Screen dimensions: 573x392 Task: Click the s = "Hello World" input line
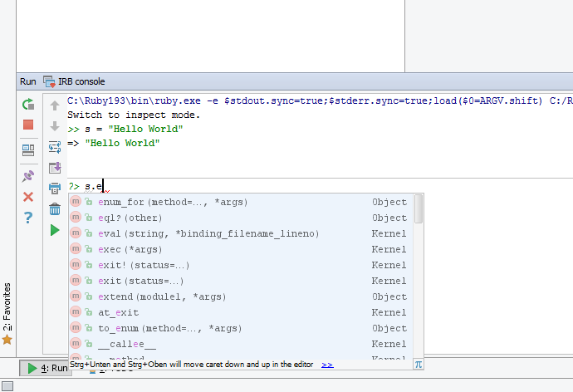125,129
